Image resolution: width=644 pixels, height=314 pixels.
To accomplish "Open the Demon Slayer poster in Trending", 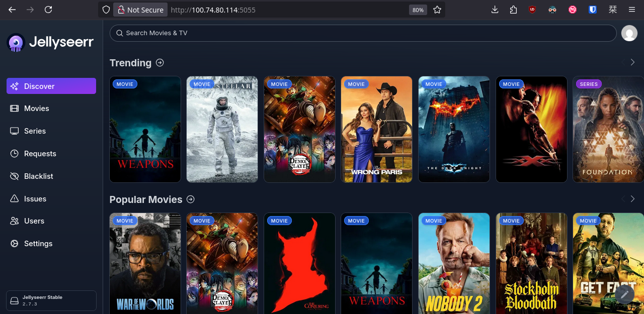I will (x=299, y=129).
